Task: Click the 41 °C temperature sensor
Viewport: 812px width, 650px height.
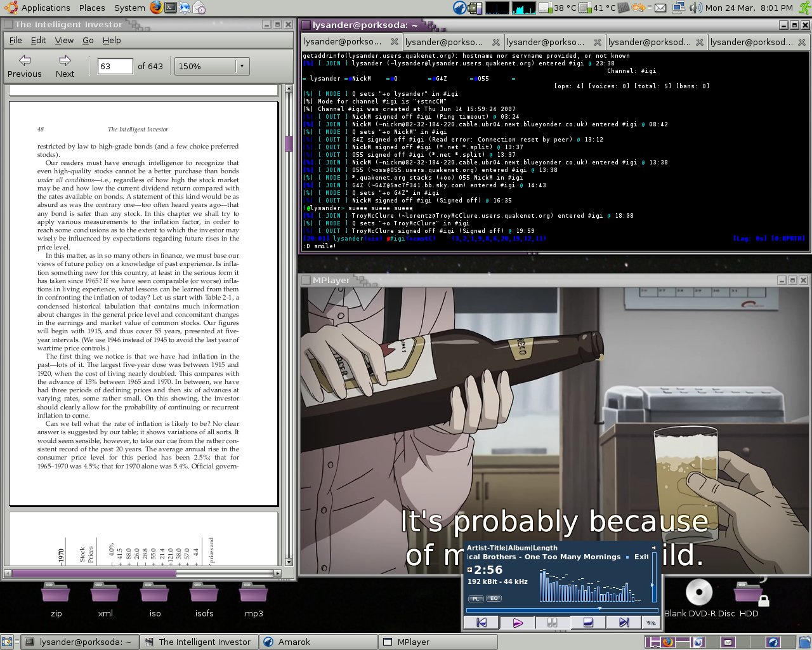Action: coord(598,8)
